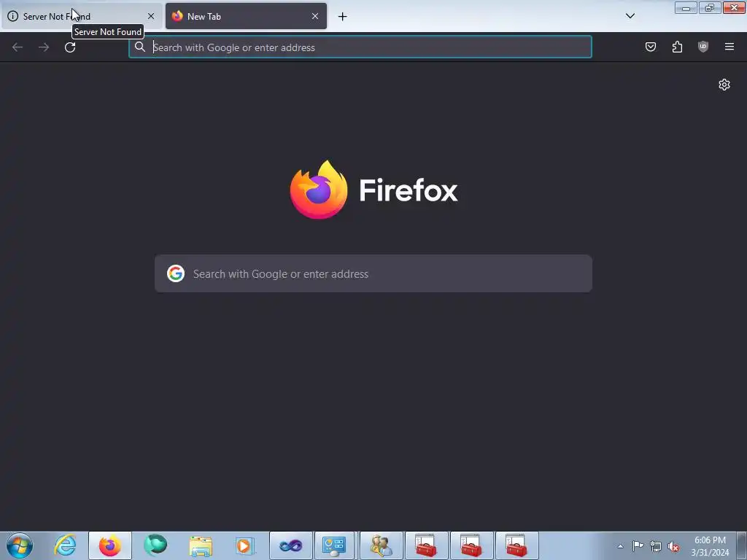Click the magnifier icon in the address bar

pyautogui.click(x=139, y=47)
